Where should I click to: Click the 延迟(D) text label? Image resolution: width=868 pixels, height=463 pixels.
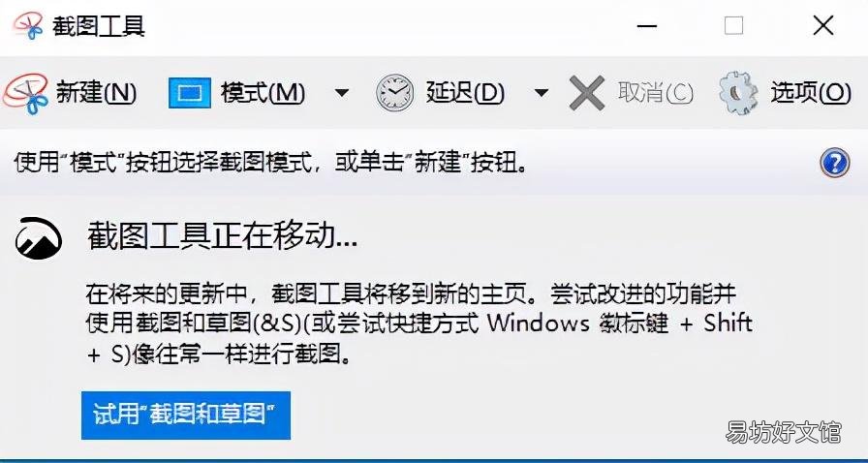[465, 93]
